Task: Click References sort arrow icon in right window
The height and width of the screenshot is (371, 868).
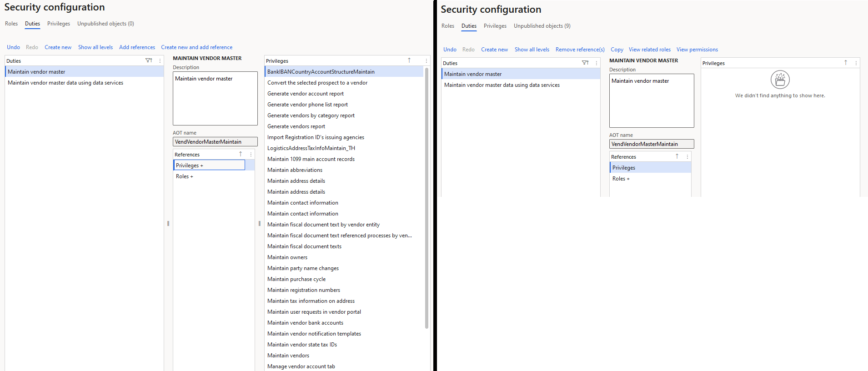Action: pos(677,156)
